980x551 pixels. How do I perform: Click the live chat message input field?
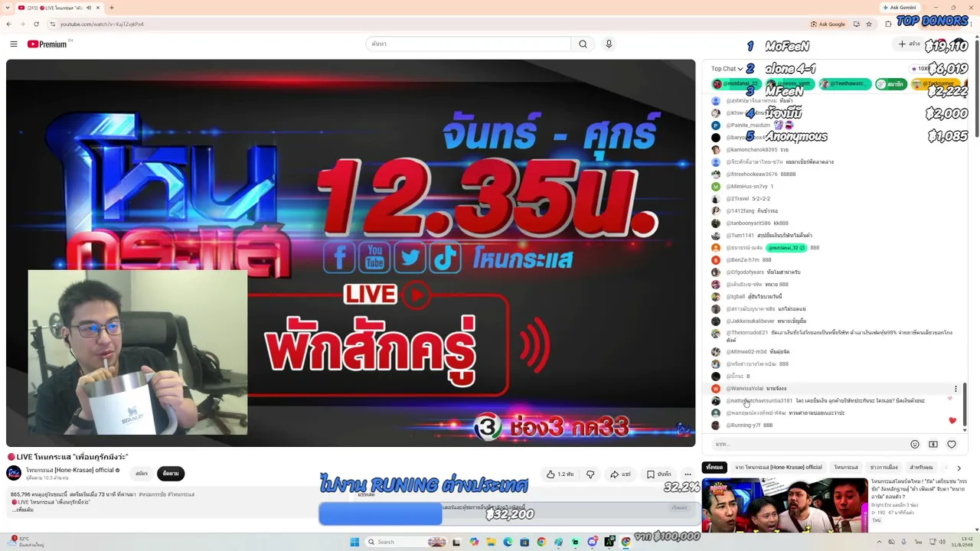point(808,444)
